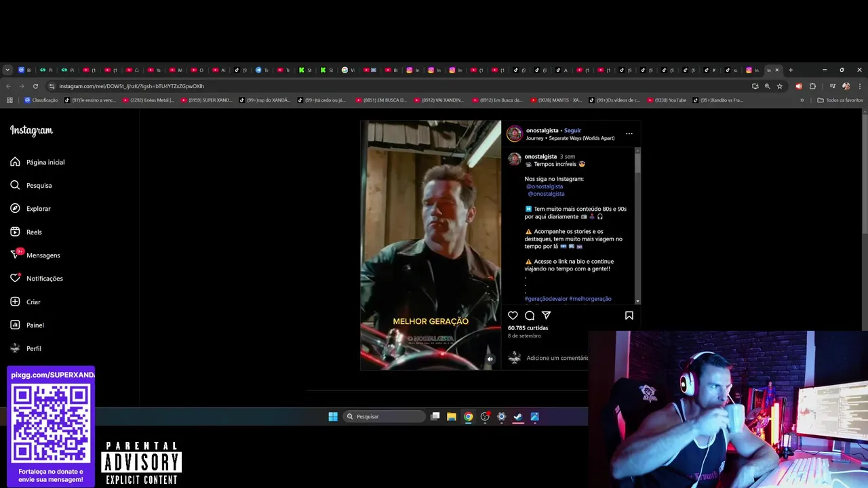Viewport: 868px width, 488px height.
Task: Open Painel in the sidebar
Action: pyautogui.click(x=27, y=325)
